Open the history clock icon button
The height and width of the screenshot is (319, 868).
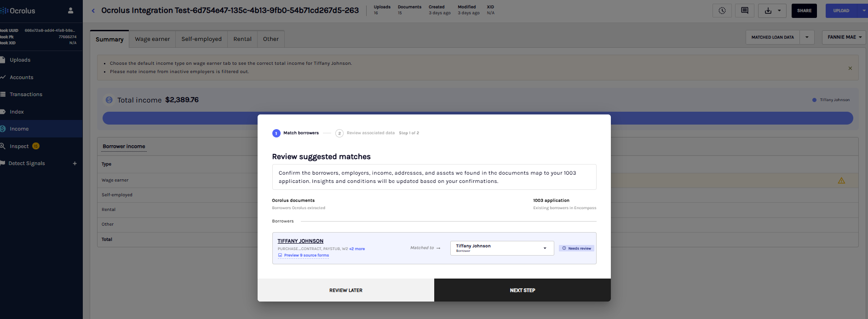point(722,11)
